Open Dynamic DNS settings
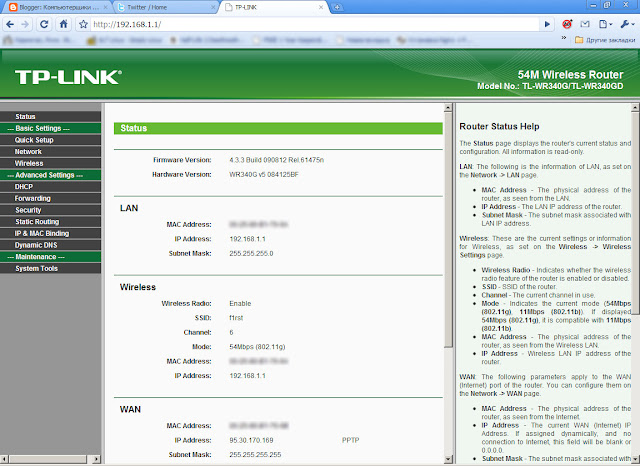 pyautogui.click(x=51, y=245)
